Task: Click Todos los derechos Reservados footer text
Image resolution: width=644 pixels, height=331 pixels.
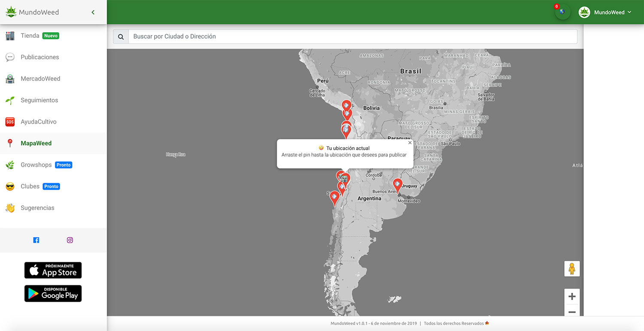Action: tap(454, 323)
